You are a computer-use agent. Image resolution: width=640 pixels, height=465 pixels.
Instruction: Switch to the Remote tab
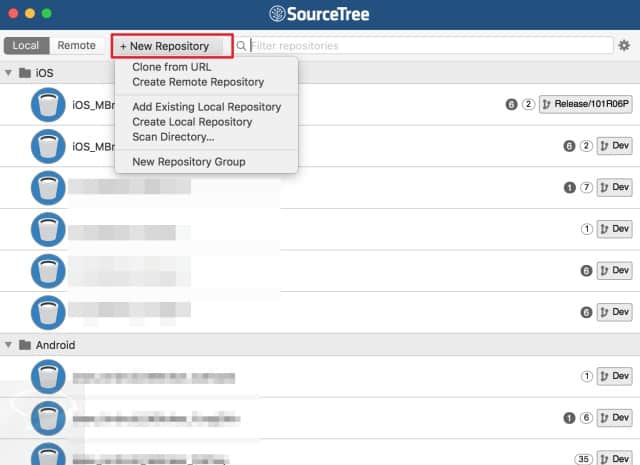(76, 45)
